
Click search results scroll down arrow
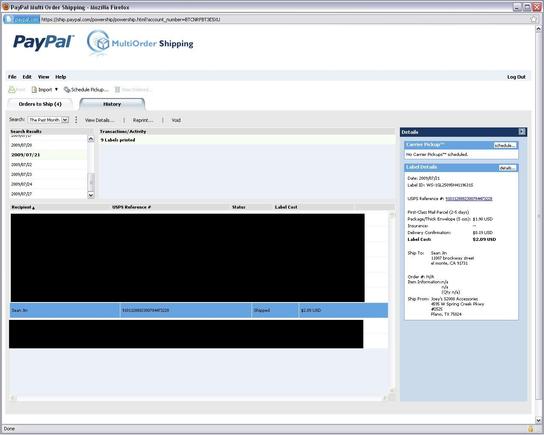[91, 195]
